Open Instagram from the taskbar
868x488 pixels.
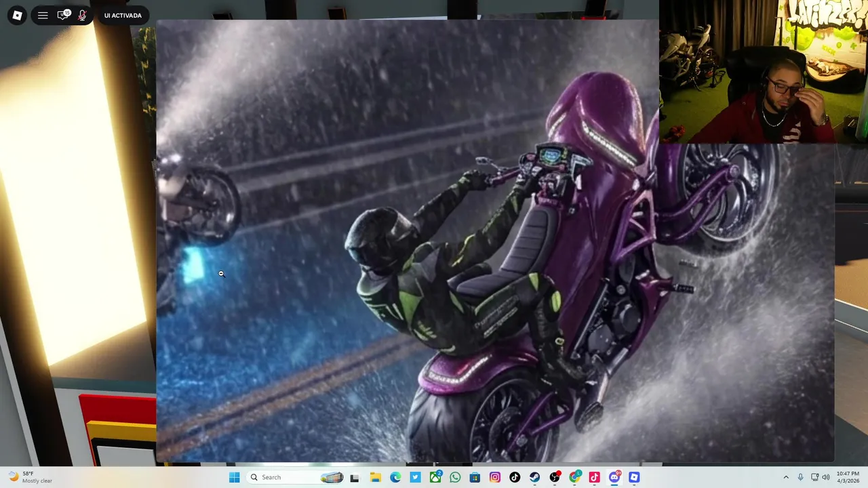click(x=495, y=477)
